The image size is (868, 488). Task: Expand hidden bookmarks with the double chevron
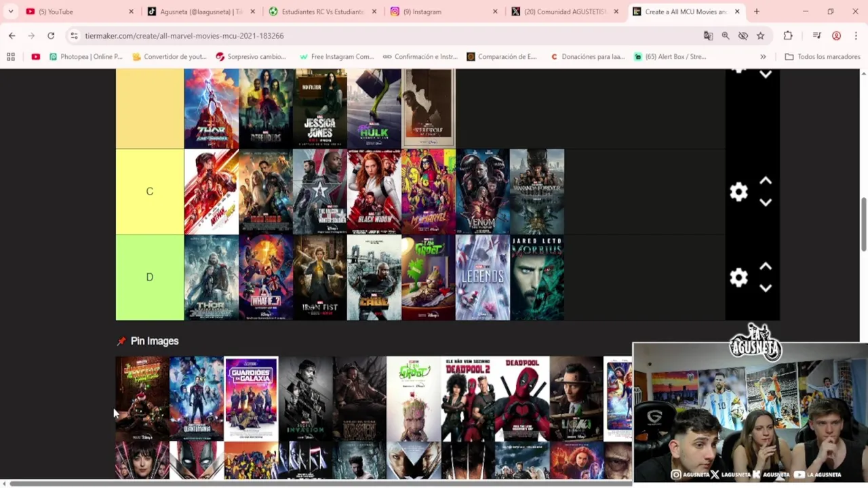coord(763,57)
